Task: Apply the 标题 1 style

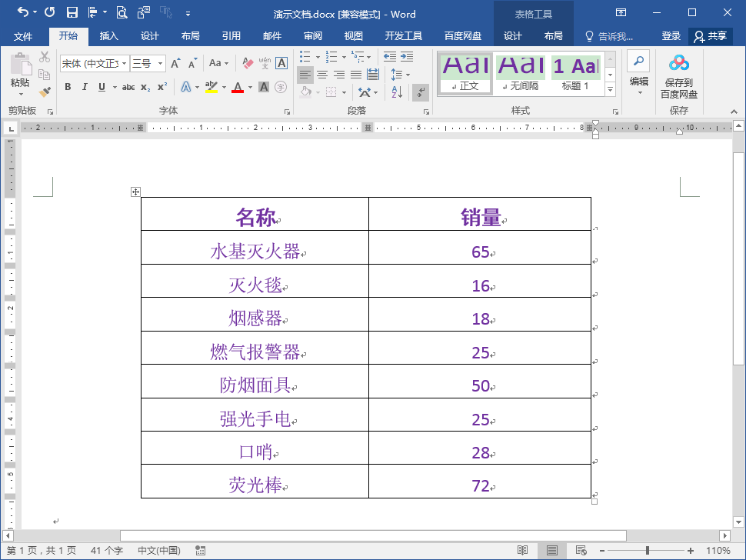Action: click(x=575, y=74)
